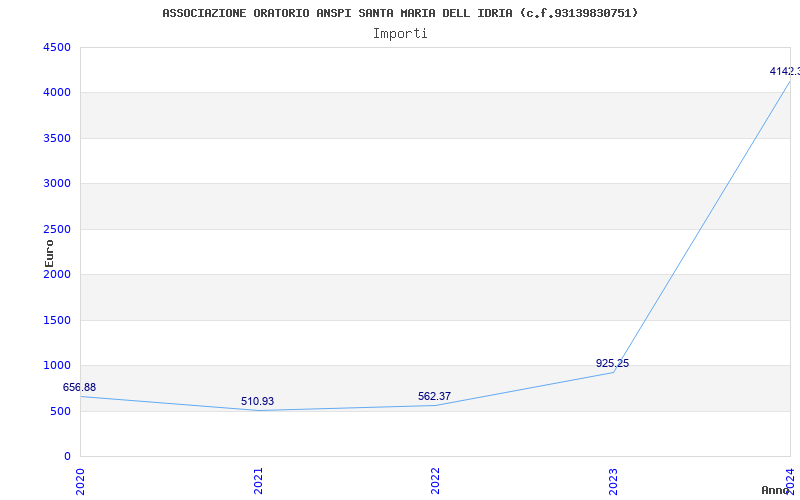Click the 1500 y-axis value

coord(57,320)
